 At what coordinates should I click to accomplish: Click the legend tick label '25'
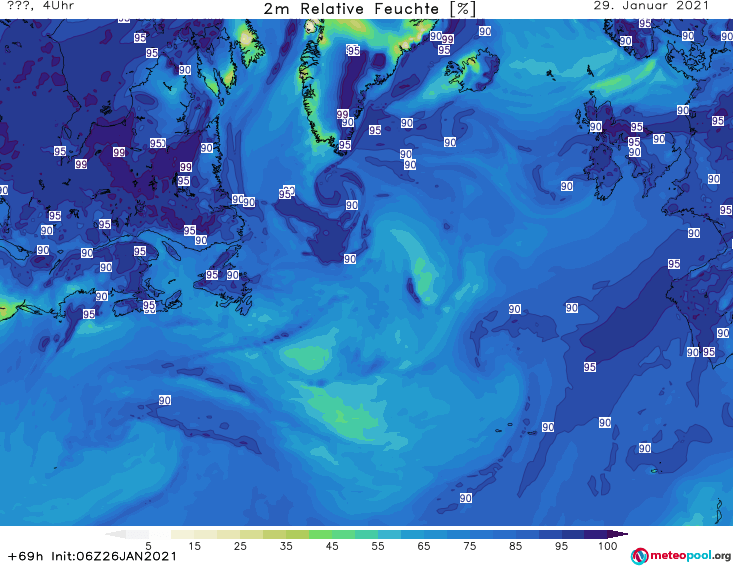click(240, 546)
